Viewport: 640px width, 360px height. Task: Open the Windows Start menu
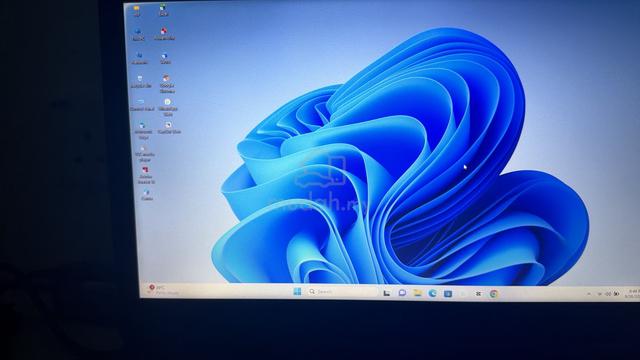click(297, 291)
